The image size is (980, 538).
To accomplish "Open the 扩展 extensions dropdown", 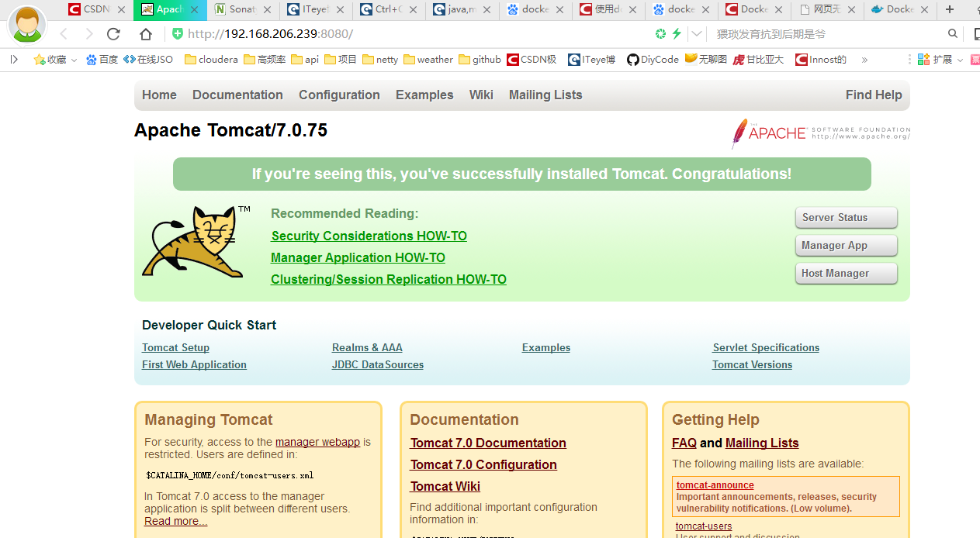I will click(940, 60).
